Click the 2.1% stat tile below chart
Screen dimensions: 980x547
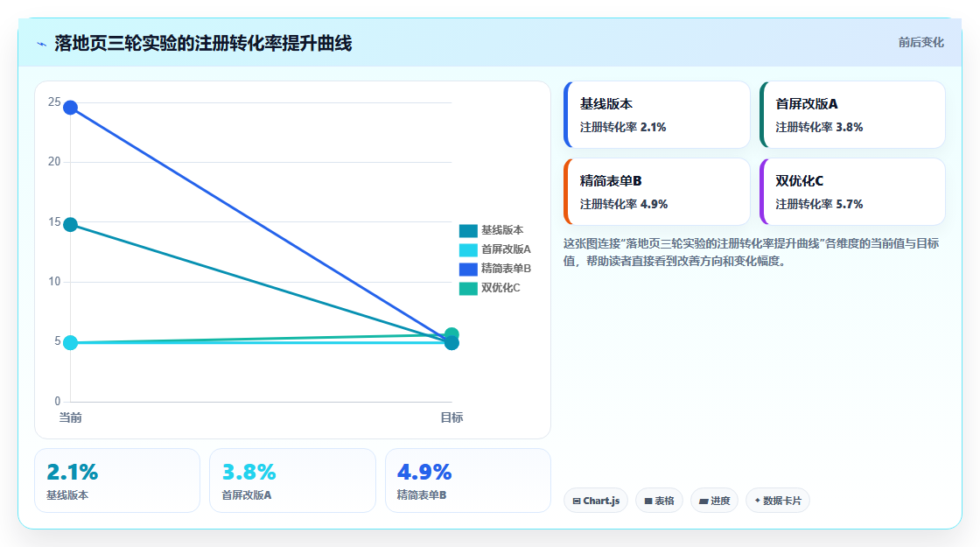[117, 480]
